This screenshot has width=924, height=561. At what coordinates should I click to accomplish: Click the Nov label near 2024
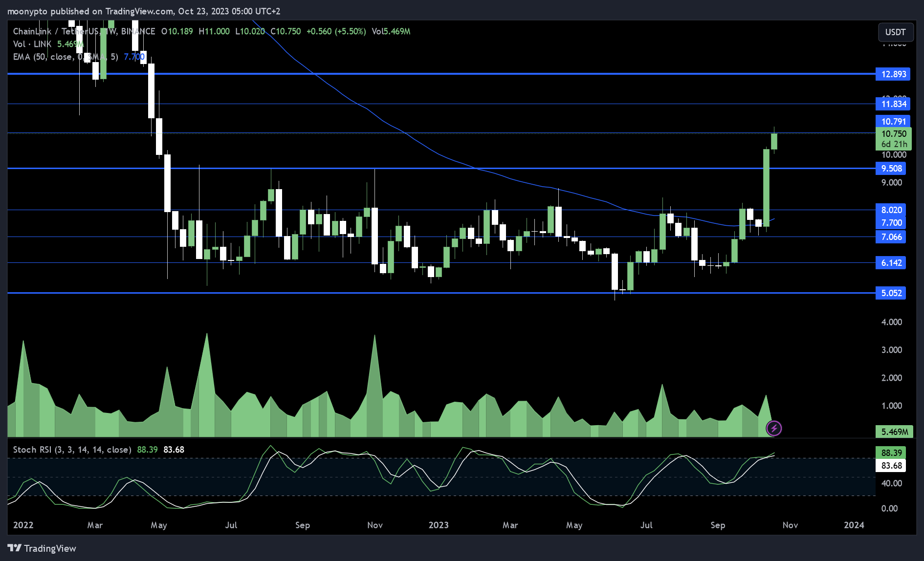[x=790, y=525]
